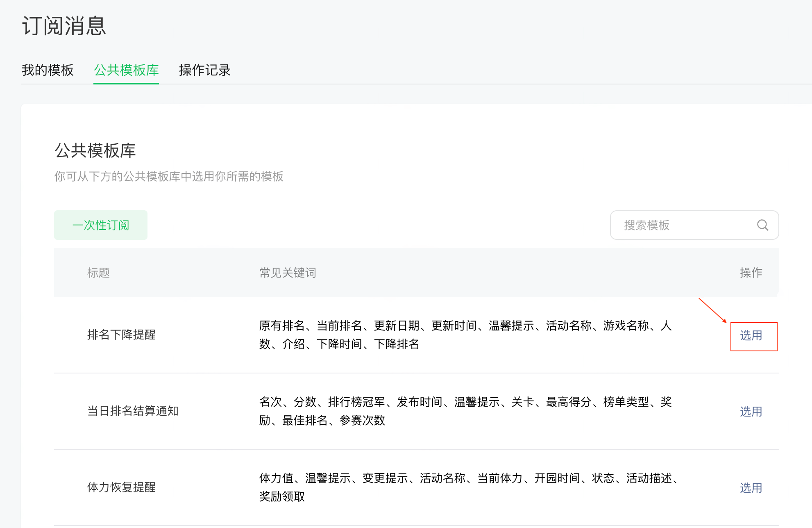Click 选用 for 体力恢复提醒 template
The image size is (812, 528).
[x=751, y=488]
